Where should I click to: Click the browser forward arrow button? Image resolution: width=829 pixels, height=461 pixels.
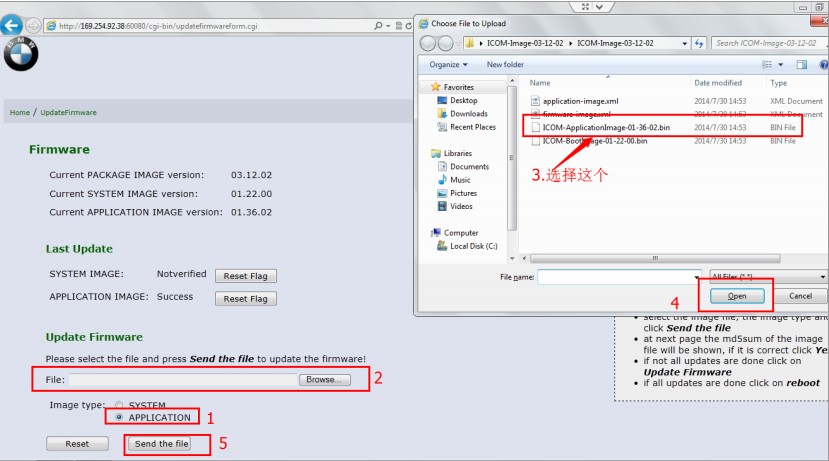point(33,25)
